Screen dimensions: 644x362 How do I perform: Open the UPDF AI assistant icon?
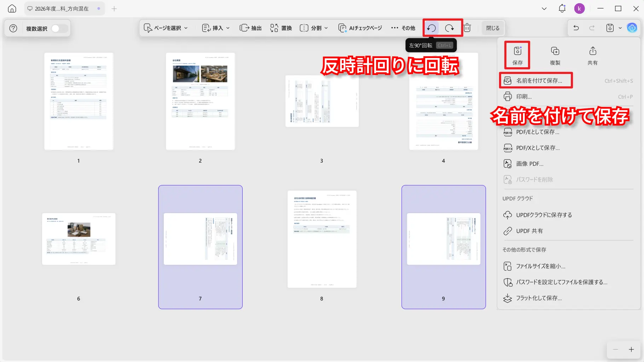[632, 28]
